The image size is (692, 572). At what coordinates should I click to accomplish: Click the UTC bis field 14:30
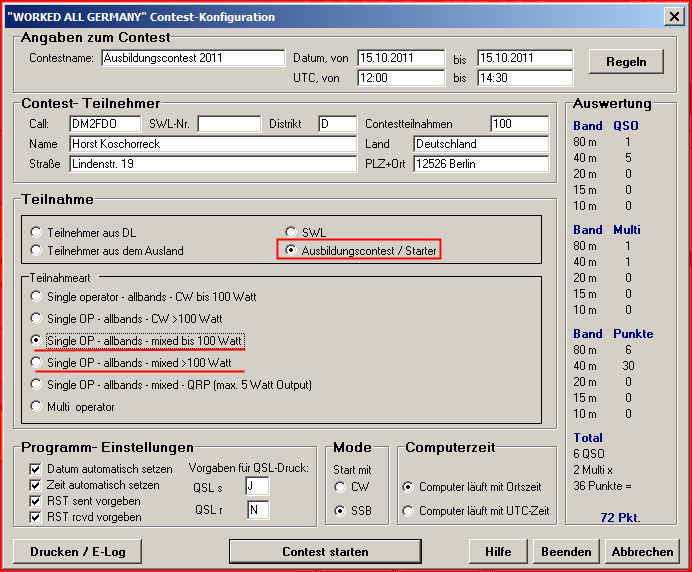pos(525,78)
